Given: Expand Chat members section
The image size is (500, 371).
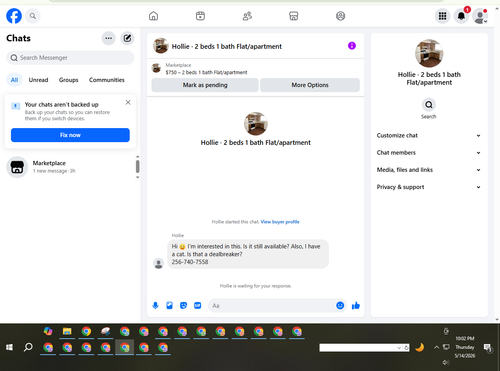Looking at the screenshot, I should (429, 153).
